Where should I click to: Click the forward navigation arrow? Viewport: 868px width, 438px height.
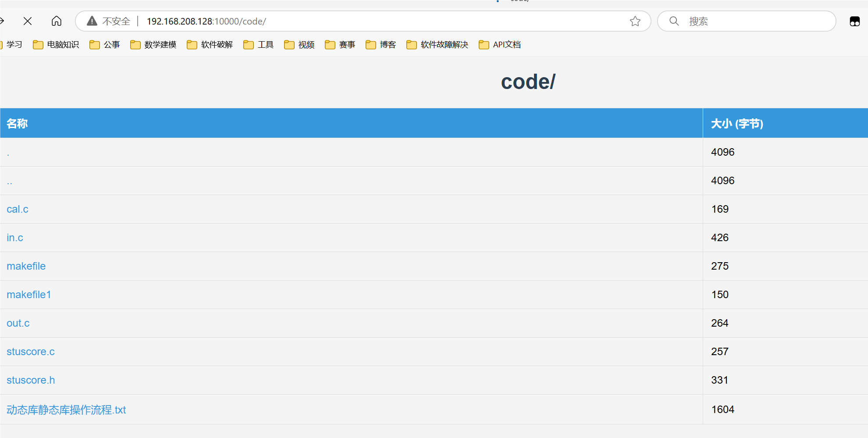2,21
